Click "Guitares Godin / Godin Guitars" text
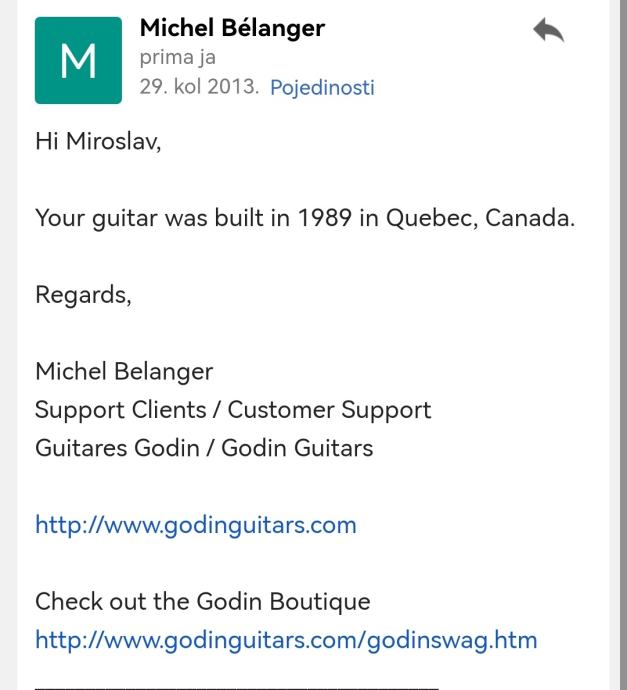The width and height of the screenshot is (627, 690). coord(204,448)
